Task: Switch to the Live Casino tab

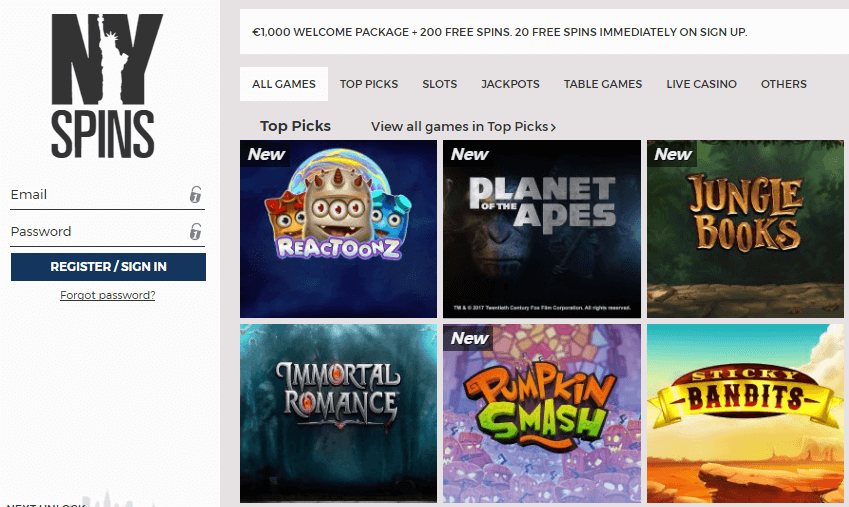Action: (x=701, y=84)
